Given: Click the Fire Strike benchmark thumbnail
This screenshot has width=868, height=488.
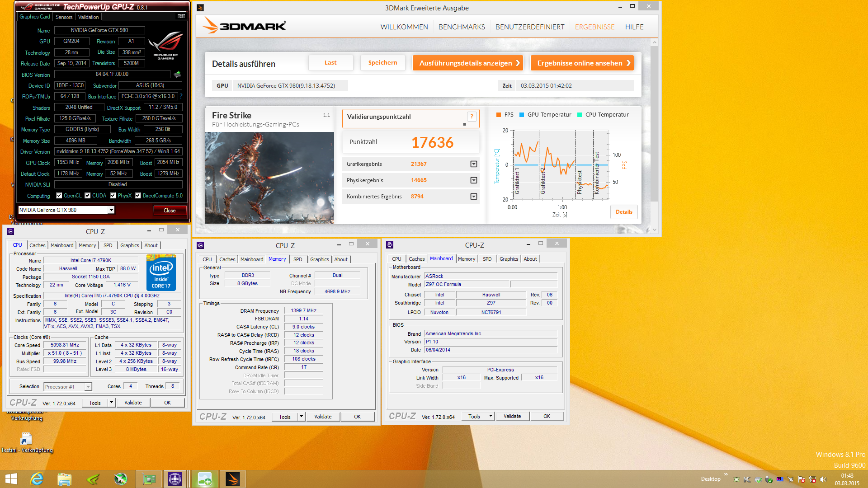Looking at the screenshot, I should coord(269,178).
